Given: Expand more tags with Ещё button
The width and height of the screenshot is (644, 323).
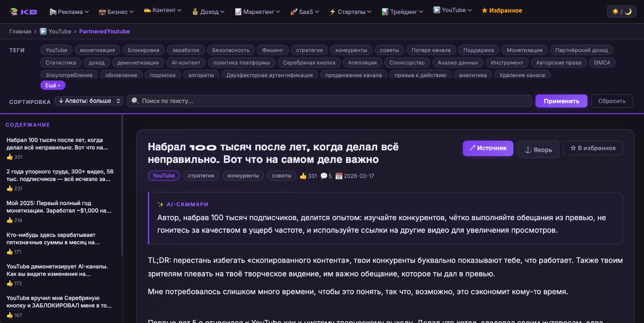Looking at the screenshot, I should (x=53, y=85).
